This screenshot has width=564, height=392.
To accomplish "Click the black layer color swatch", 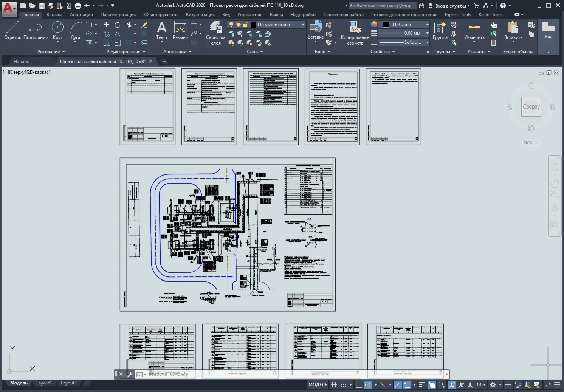I will click(253, 25).
